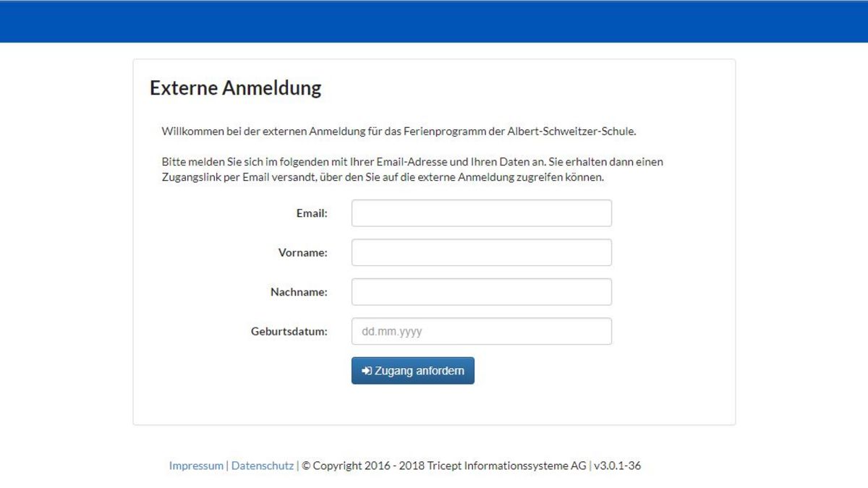
Task: Open the Datenschutz link
Action: (x=263, y=466)
